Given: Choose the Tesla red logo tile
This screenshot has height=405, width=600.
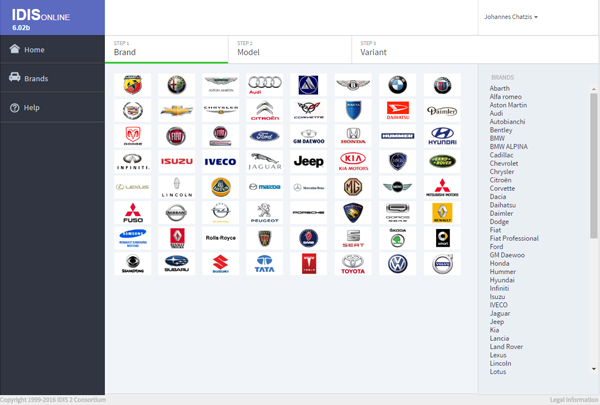Looking at the screenshot, I should point(308,263).
